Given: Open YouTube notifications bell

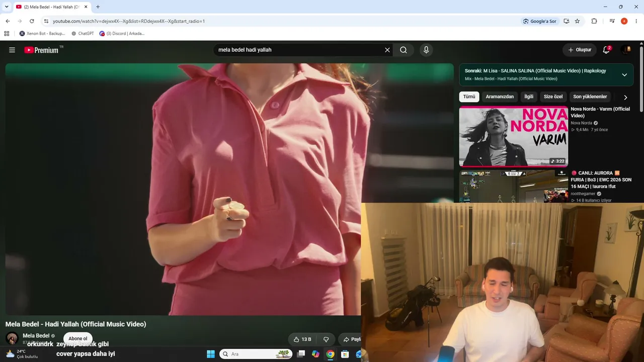Looking at the screenshot, I should pyautogui.click(x=606, y=50).
